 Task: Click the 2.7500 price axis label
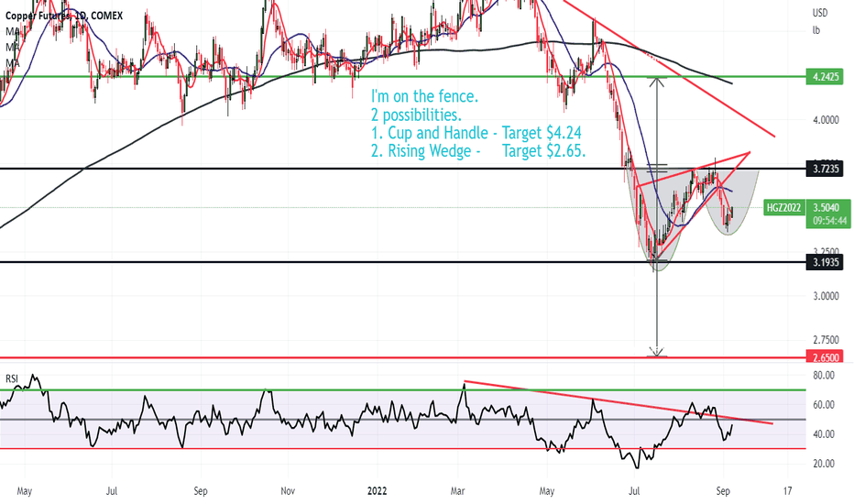click(826, 340)
